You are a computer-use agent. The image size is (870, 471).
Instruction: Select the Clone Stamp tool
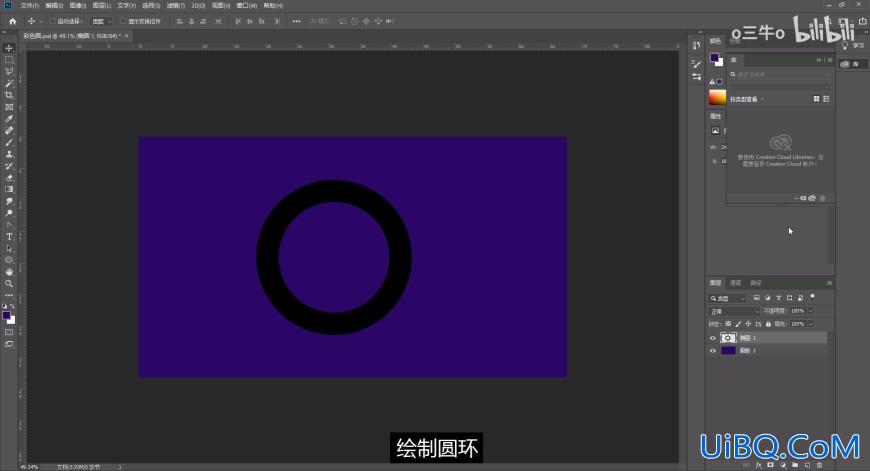(9, 154)
